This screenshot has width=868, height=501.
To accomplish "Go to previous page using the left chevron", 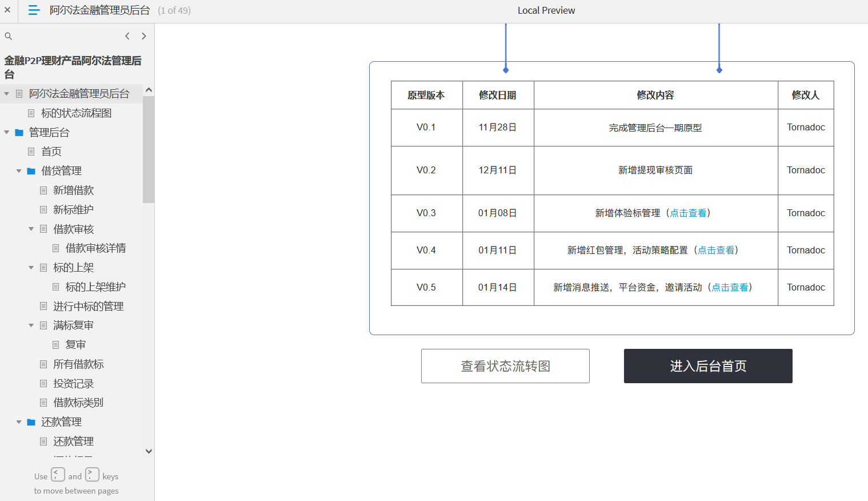I will (127, 36).
